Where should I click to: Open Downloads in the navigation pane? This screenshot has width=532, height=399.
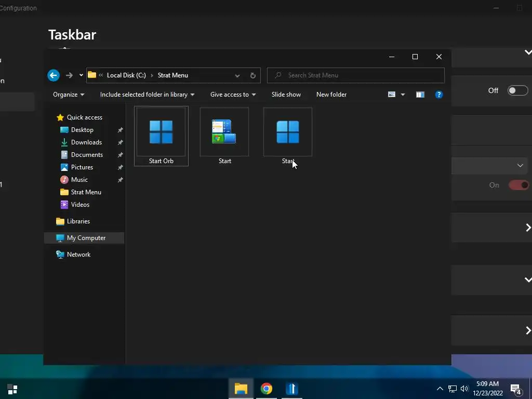point(86,142)
